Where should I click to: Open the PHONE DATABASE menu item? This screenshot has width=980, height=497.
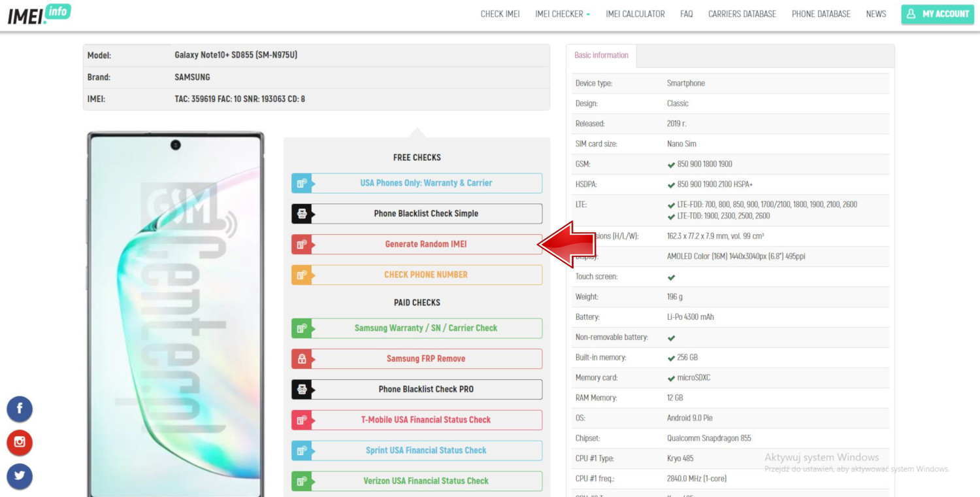(821, 14)
